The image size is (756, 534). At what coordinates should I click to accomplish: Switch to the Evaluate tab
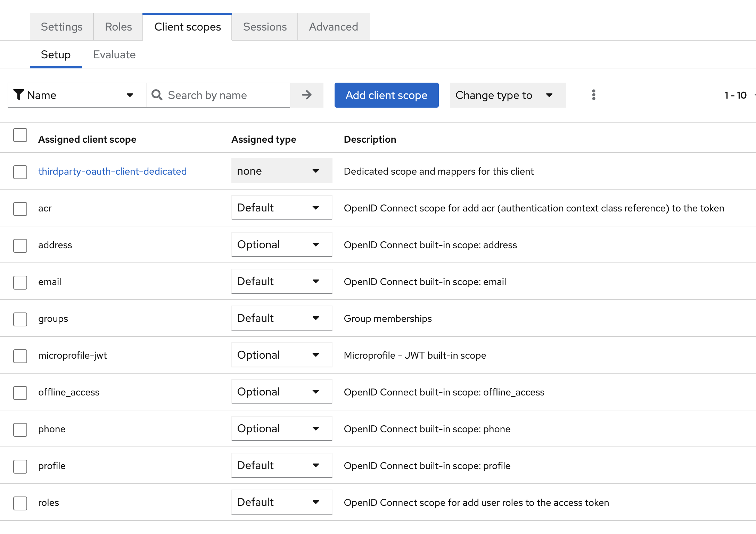[114, 55]
